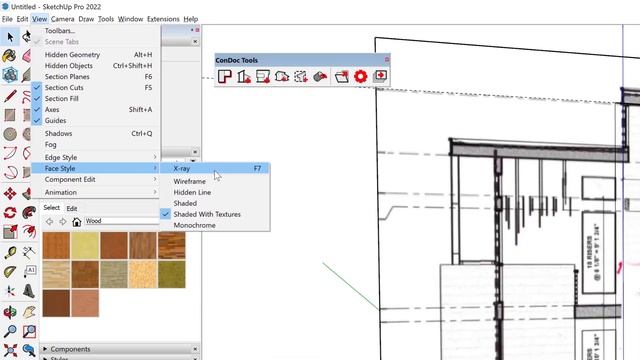Open the ConDoc folder icon
640x360 pixels.
[x=341, y=76]
